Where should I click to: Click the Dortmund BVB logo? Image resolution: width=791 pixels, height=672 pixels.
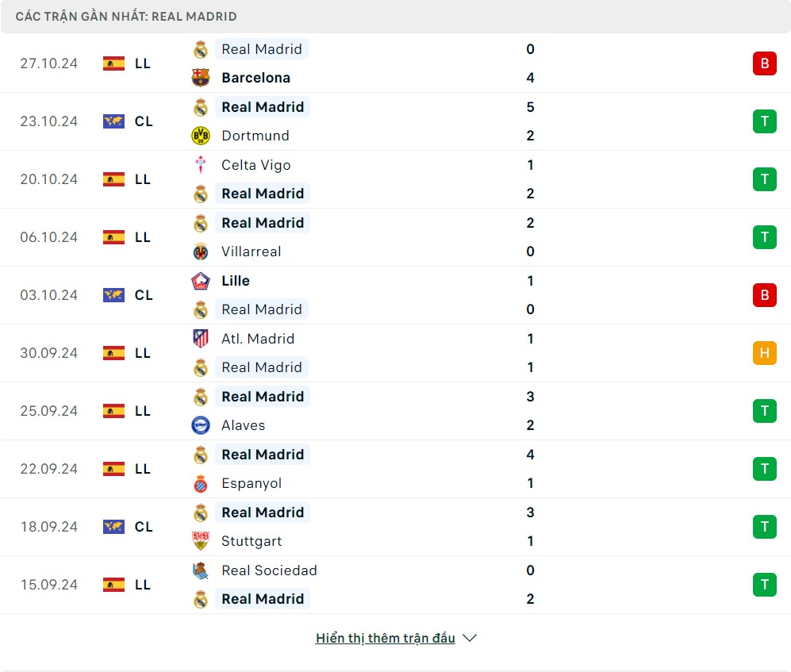point(201,136)
